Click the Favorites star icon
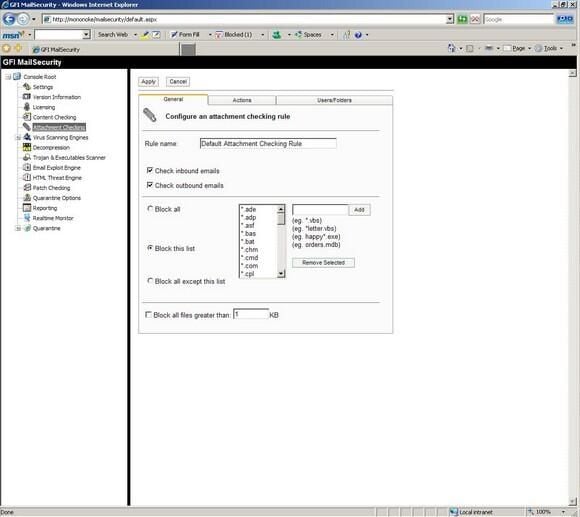Screen dimensions: 580x517 (6, 48)
